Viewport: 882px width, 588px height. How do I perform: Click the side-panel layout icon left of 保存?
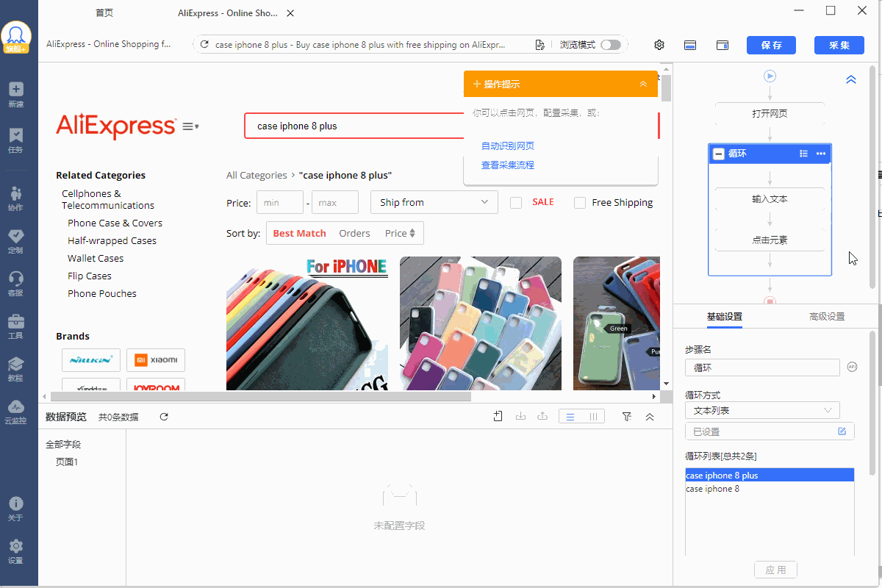pos(723,45)
